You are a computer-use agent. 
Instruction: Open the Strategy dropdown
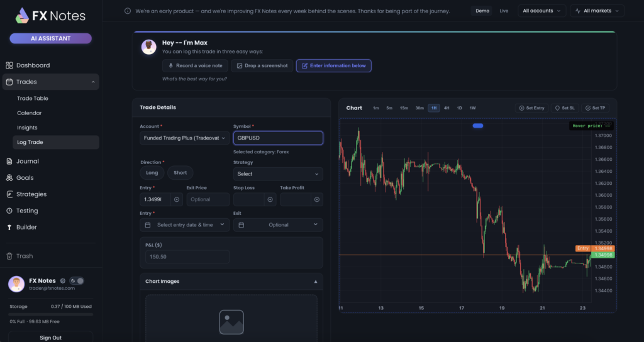point(278,174)
